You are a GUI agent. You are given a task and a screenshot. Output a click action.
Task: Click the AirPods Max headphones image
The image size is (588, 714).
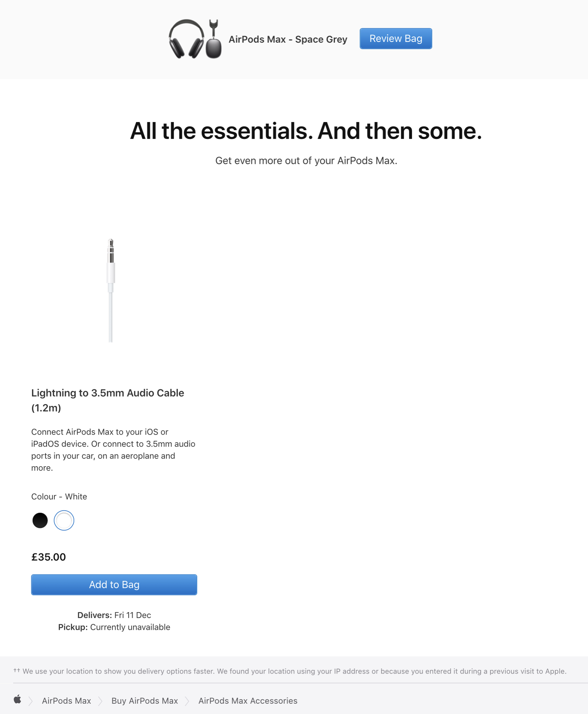pyautogui.click(x=186, y=39)
